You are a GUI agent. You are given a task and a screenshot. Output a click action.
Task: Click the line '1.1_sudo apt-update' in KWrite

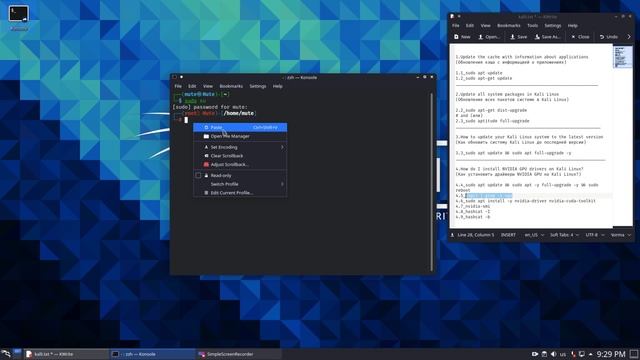tap(479, 73)
